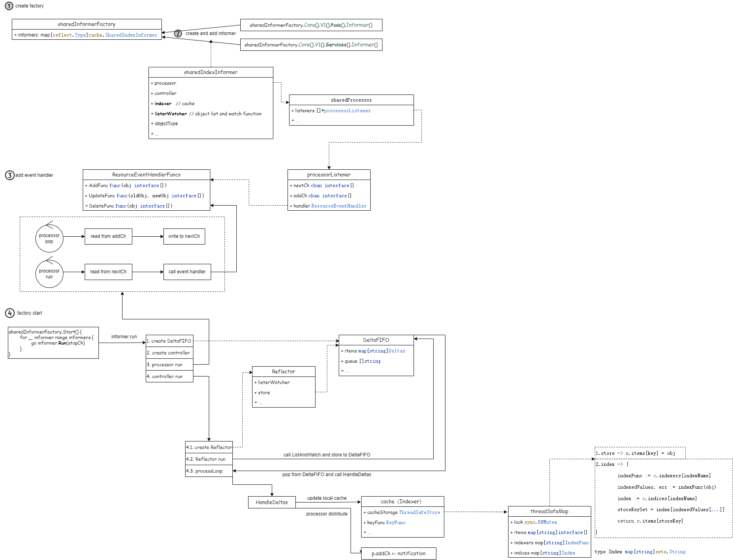Screen dimensions: 733x560
Task: Click the 'type Index map[string]sets.String' text
Action: point(640,552)
